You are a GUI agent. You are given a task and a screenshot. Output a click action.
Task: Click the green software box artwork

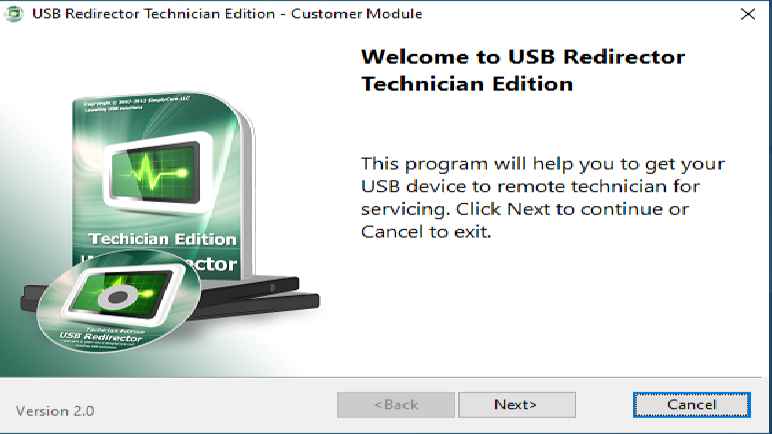tap(162, 185)
